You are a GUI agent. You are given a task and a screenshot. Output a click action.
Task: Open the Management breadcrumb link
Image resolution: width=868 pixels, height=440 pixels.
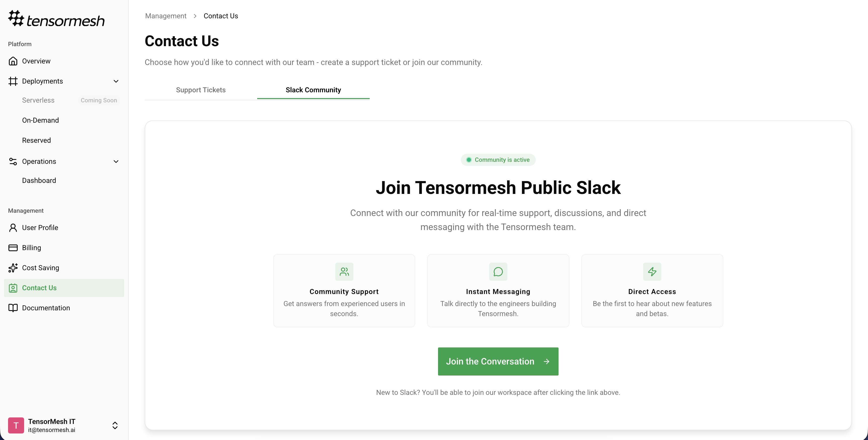[x=166, y=16]
